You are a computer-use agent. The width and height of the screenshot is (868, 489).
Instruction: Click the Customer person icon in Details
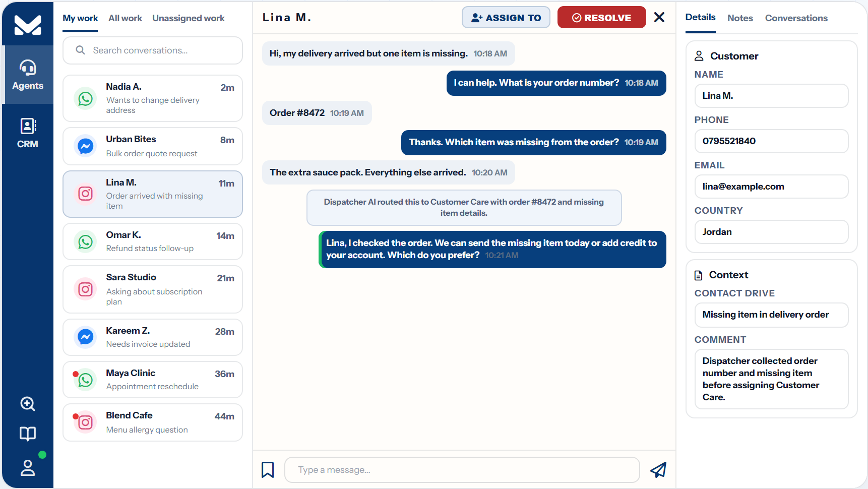tap(699, 56)
